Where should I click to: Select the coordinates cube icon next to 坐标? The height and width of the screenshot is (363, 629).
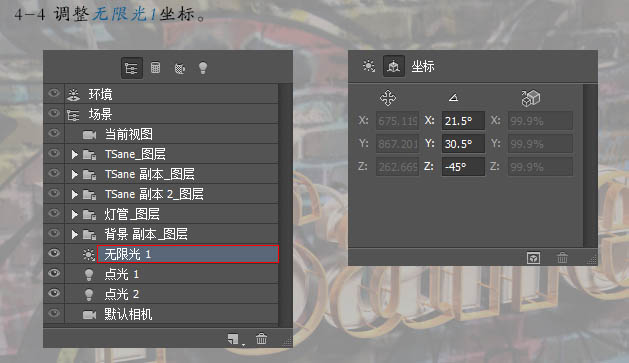tap(394, 66)
